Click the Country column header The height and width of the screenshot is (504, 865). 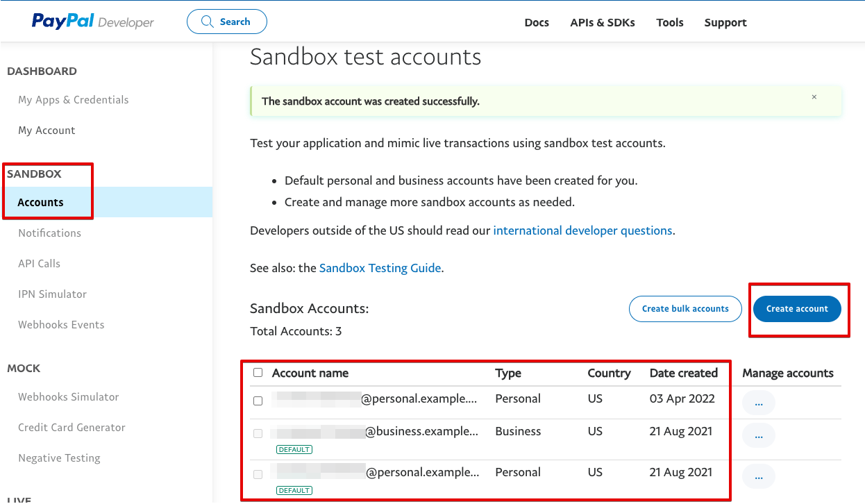[x=609, y=373]
